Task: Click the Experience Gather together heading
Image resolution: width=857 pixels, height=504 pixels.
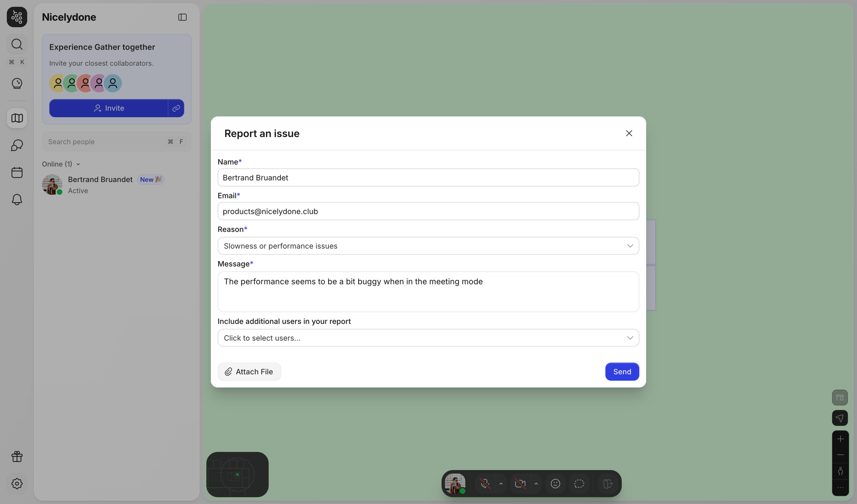Action: click(102, 47)
